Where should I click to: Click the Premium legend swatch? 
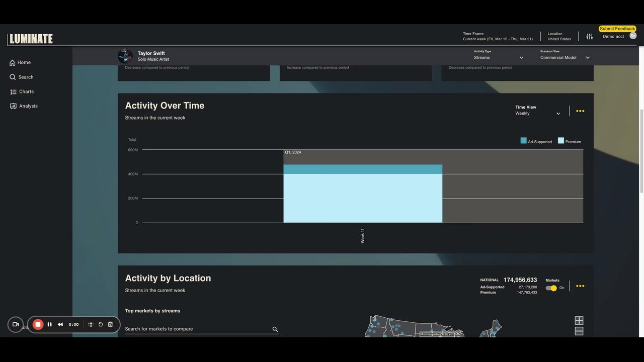[561, 141]
